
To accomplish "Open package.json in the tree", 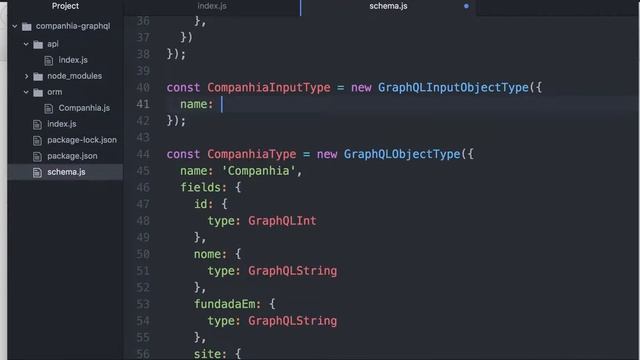I will coord(72,156).
